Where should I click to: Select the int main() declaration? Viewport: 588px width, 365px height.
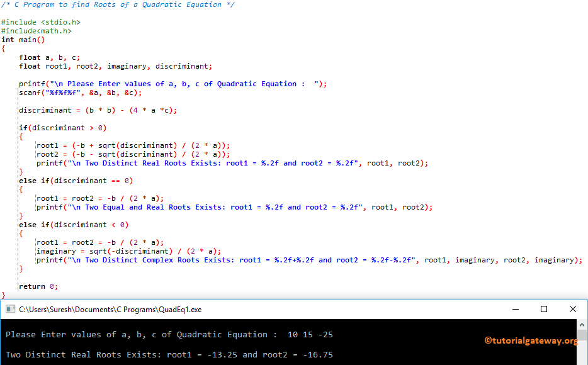[x=22, y=39]
